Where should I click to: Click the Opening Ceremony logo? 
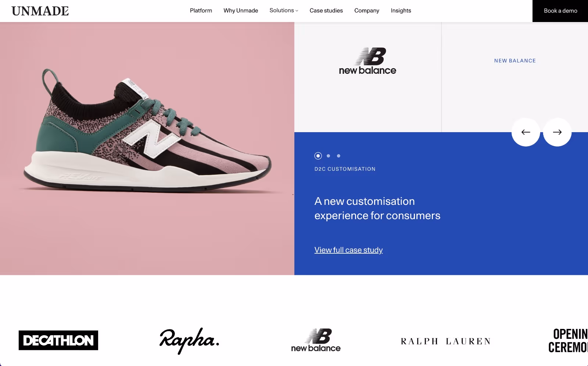(568, 341)
